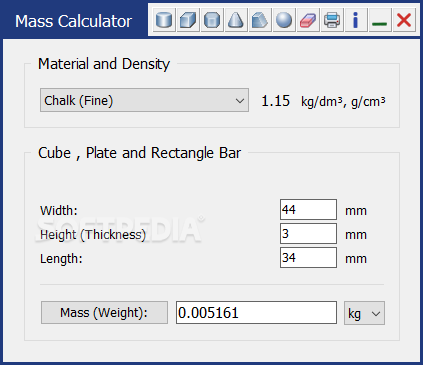Select the cylinder shape icon
This screenshot has width=423, height=365.
pos(164,20)
